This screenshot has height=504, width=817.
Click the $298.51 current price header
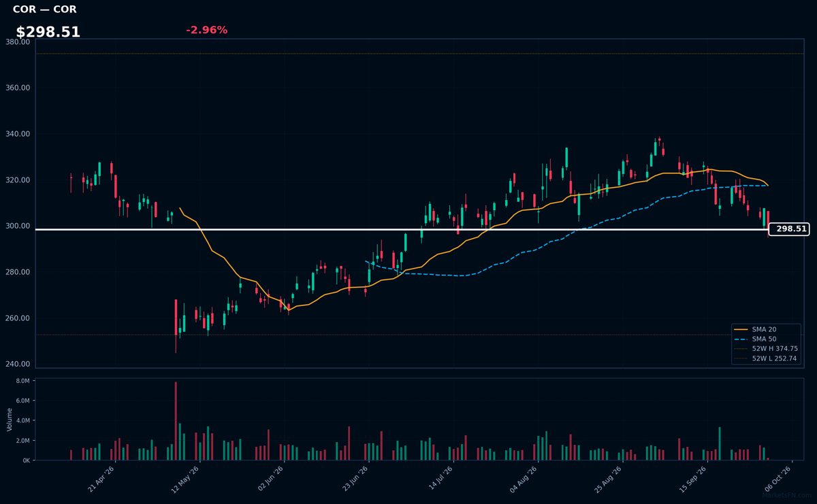tap(48, 32)
